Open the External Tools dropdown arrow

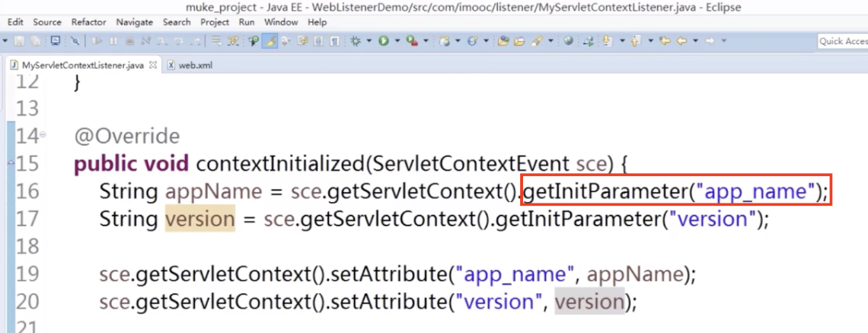pos(426,41)
